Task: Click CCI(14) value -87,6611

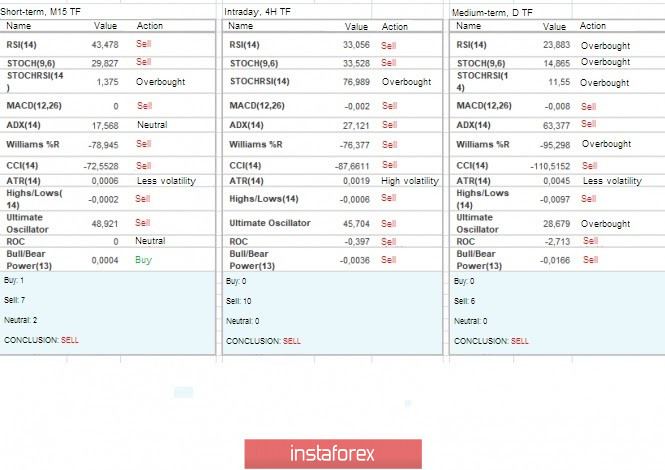Action: pos(352,166)
